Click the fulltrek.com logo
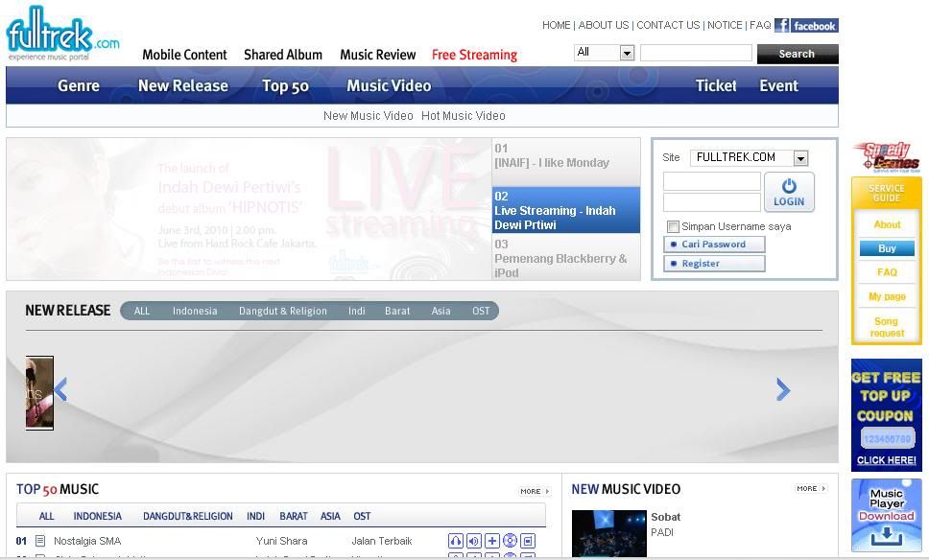 tap(62, 34)
